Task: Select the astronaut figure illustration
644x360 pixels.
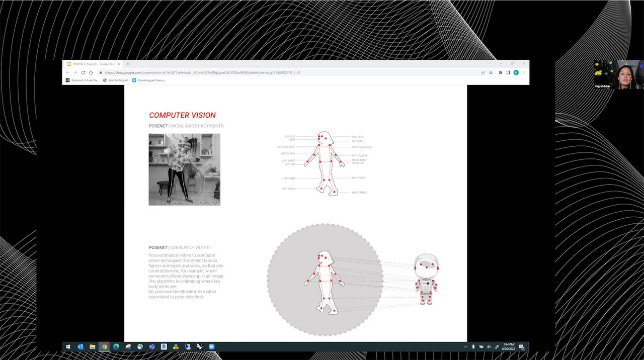Action: (x=427, y=279)
